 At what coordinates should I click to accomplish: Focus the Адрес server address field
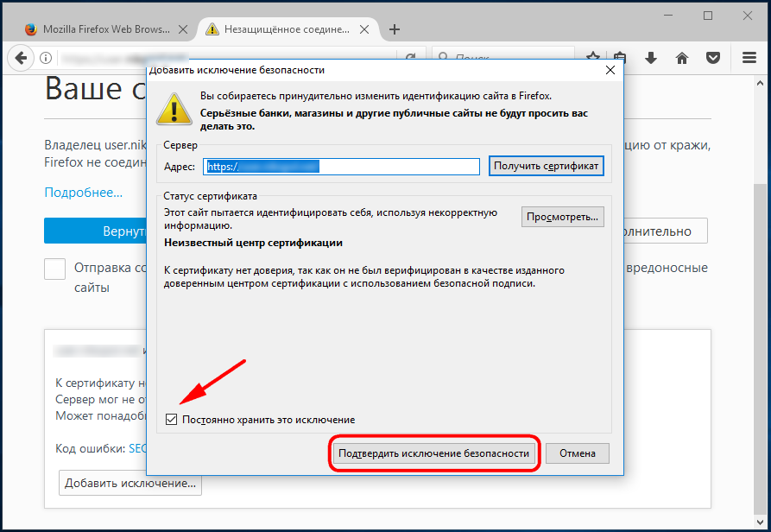(x=341, y=167)
